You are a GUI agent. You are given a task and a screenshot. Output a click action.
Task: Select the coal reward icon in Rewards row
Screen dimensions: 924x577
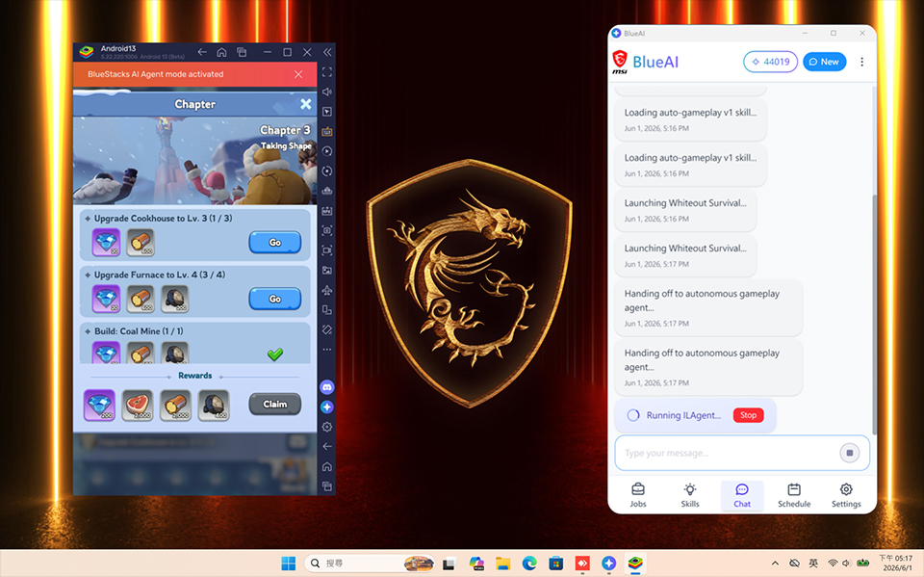[x=214, y=406]
